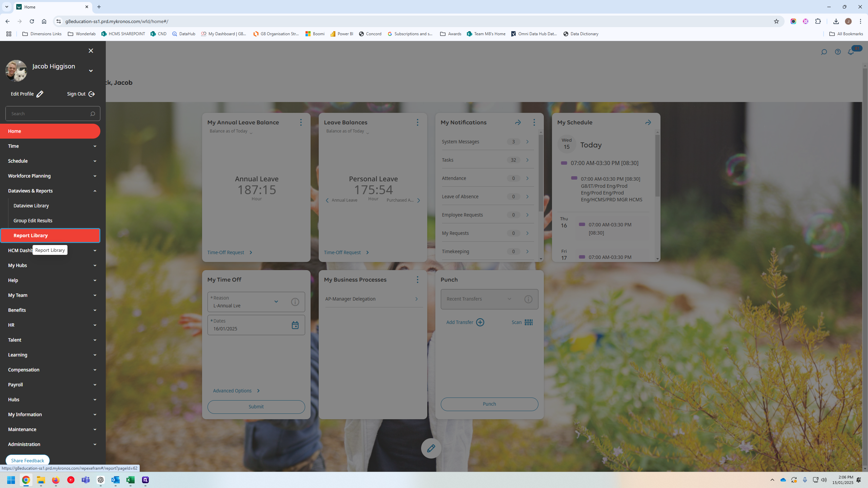Open Balance as of Today dropdown on Leave Balances

[348, 131]
